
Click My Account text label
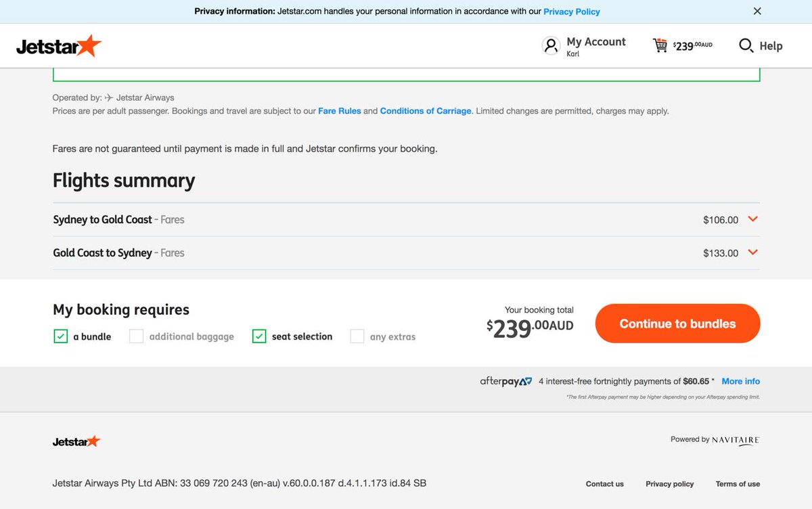point(596,42)
